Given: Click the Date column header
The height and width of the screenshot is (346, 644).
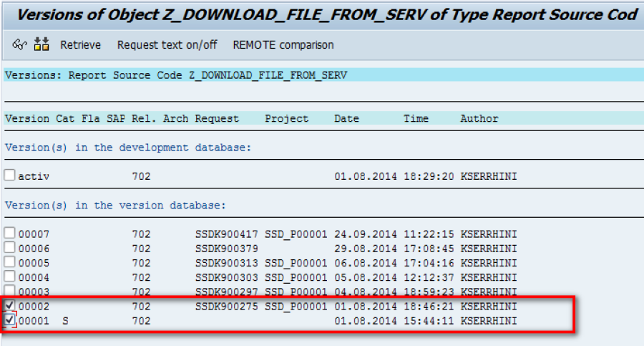Looking at the screenshot, I should pos(346,118).
